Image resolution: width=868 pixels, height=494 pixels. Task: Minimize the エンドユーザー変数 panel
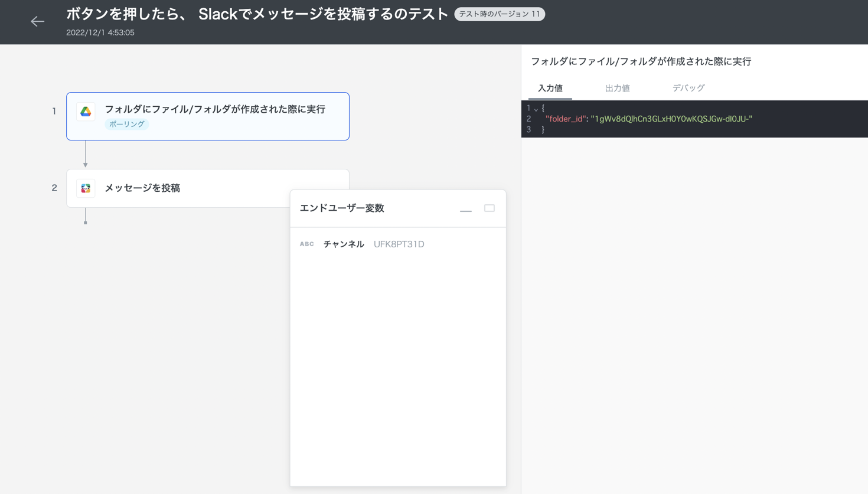(466, 209)
